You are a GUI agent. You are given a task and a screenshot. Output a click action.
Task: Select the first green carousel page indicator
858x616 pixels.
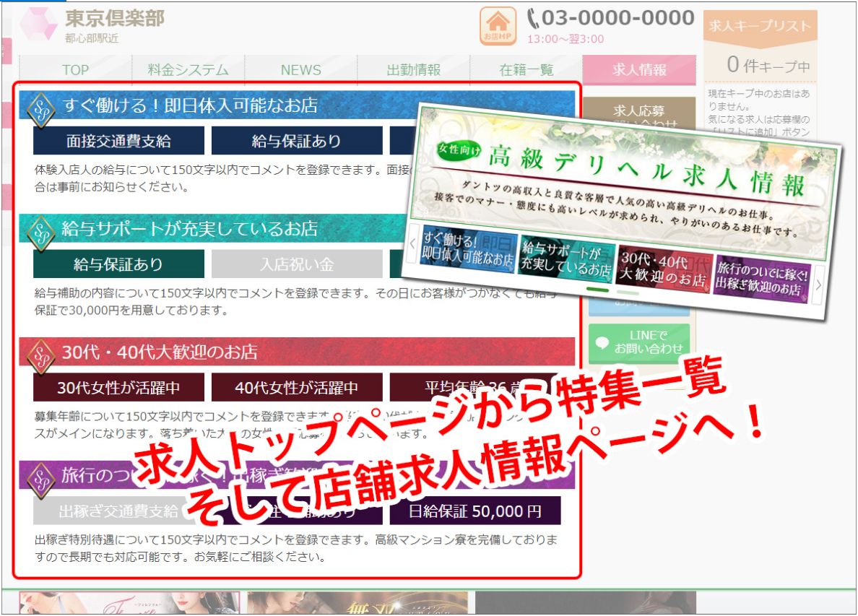click(597, 290)
